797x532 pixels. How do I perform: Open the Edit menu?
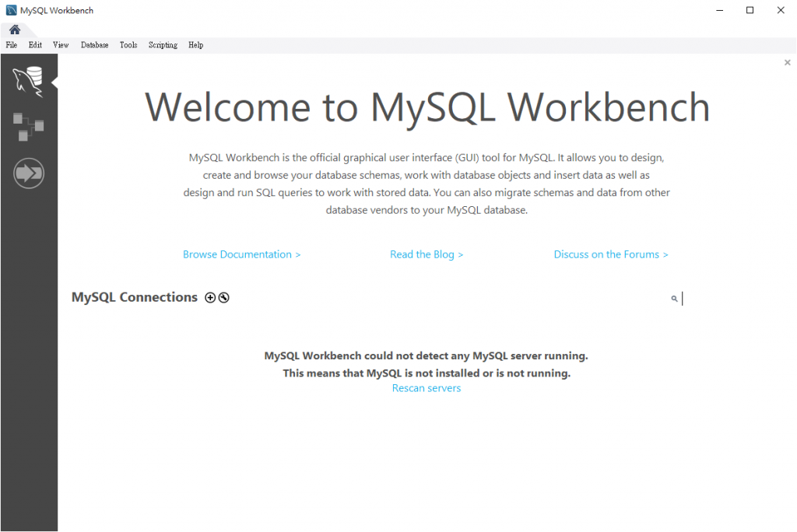(x=35, y=45)
